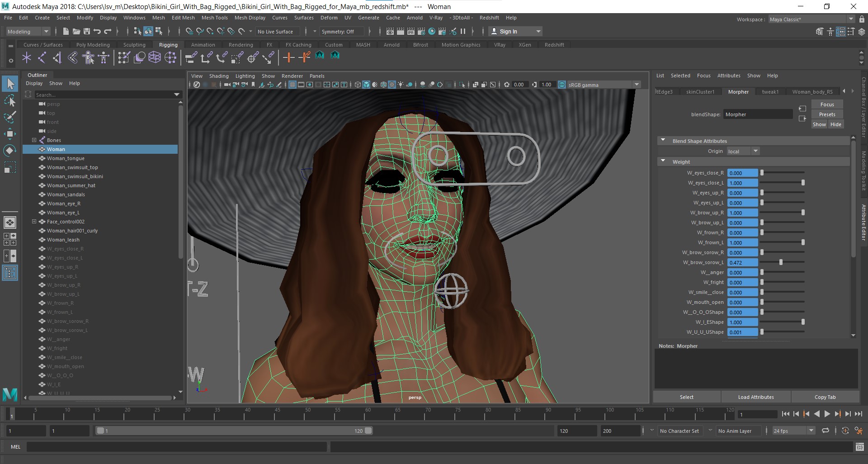868x464 pixels.
Task: Click the Hide button in Attribute Editor
Action: click(835, 124)
